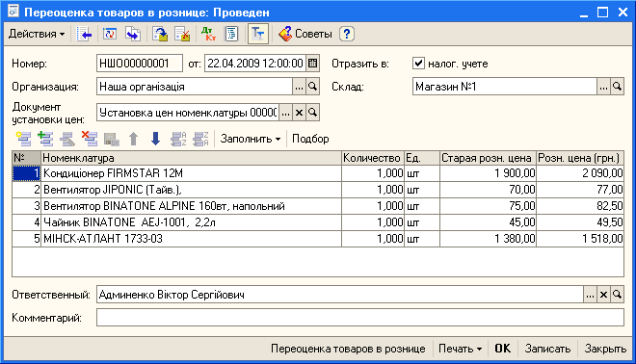
Task: Click the enter-based-on icon with two sheets
Action: tap(133, 34)
